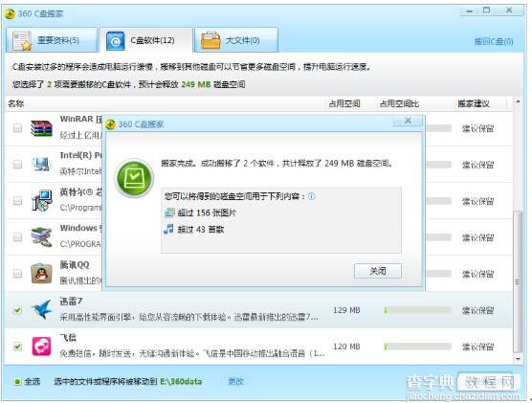The width and height of the screenshot is (532, 403).
Task: Maximize the main 360 C盘搬家 window
Action: click(486, 11)
